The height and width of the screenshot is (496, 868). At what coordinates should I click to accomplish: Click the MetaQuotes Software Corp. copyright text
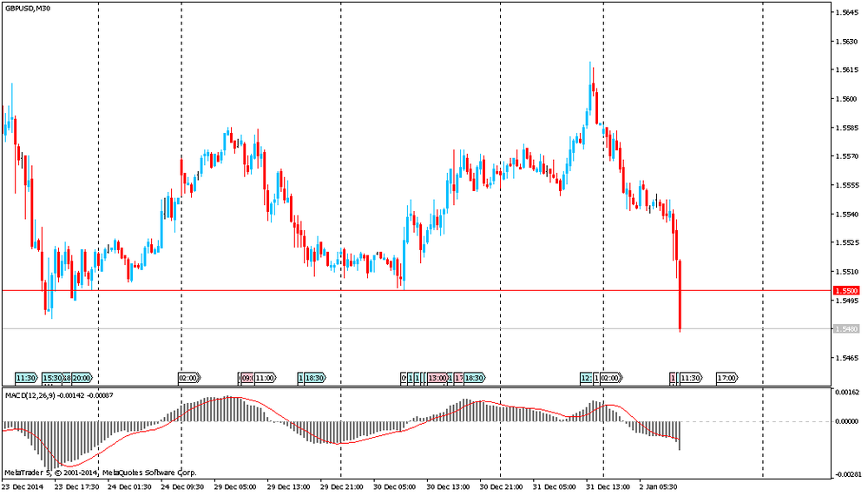pyautogui.click(x=149, y=473)
